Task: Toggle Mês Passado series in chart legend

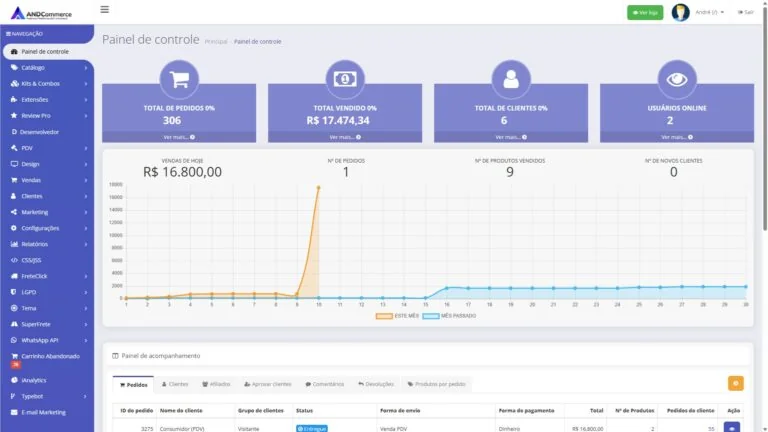Action: pyautogui.click(x=449, y=316)
